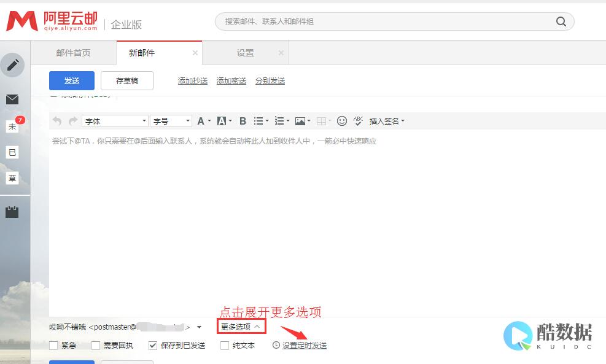Viewport: 606px width, 364px height.
Task: Open the emoji smiley picker
Action: (x=341, y=121)
